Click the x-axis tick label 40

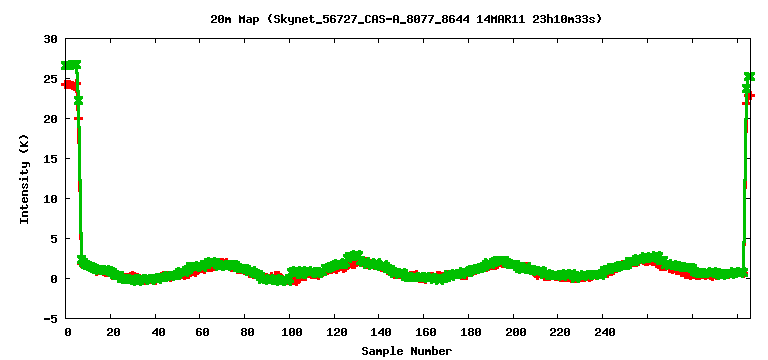click(x=158, y=332)
